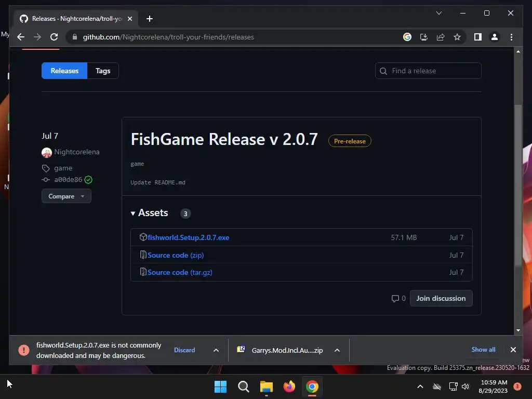Open a new browser tab
Screen dimensions: 532x399
[149, 19]
